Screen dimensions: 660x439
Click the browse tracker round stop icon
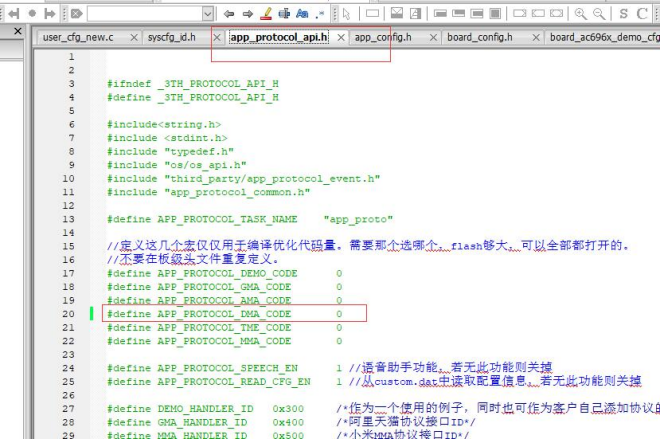click(32, 14)
